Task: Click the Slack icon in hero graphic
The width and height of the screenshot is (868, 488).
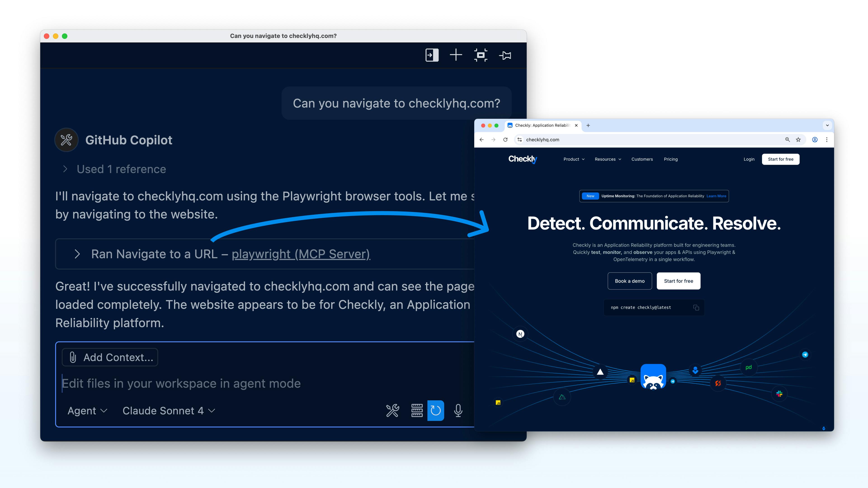Action: click(779, 394)
